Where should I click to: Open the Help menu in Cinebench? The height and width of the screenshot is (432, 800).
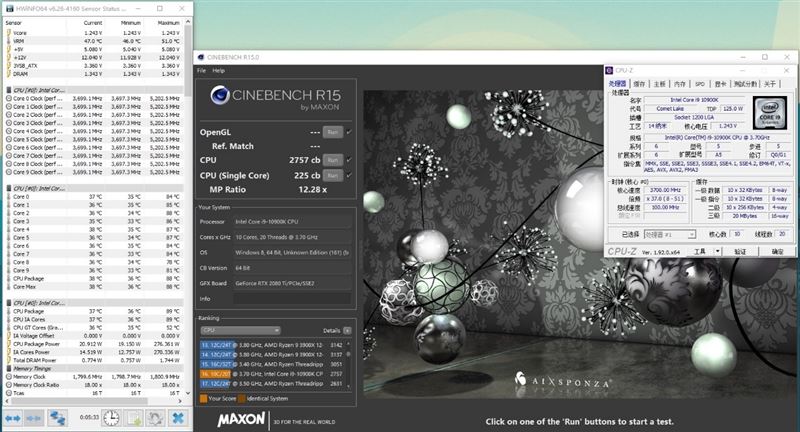[x=218, y=70]
